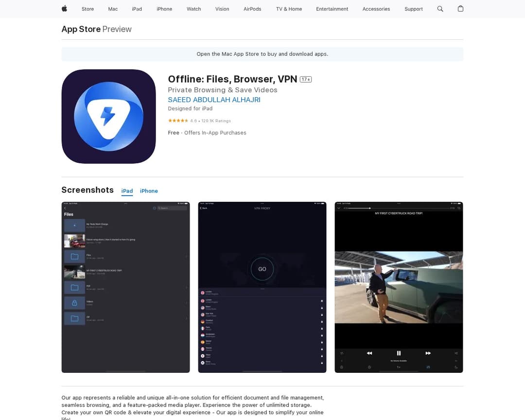
Task: Open the Support menu
Action: [x=414, y=9]
